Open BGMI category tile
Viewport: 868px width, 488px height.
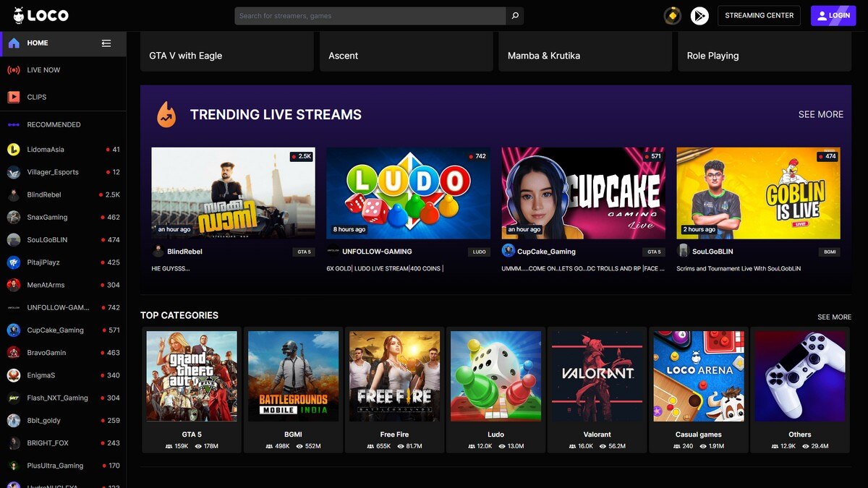(293, 390)
